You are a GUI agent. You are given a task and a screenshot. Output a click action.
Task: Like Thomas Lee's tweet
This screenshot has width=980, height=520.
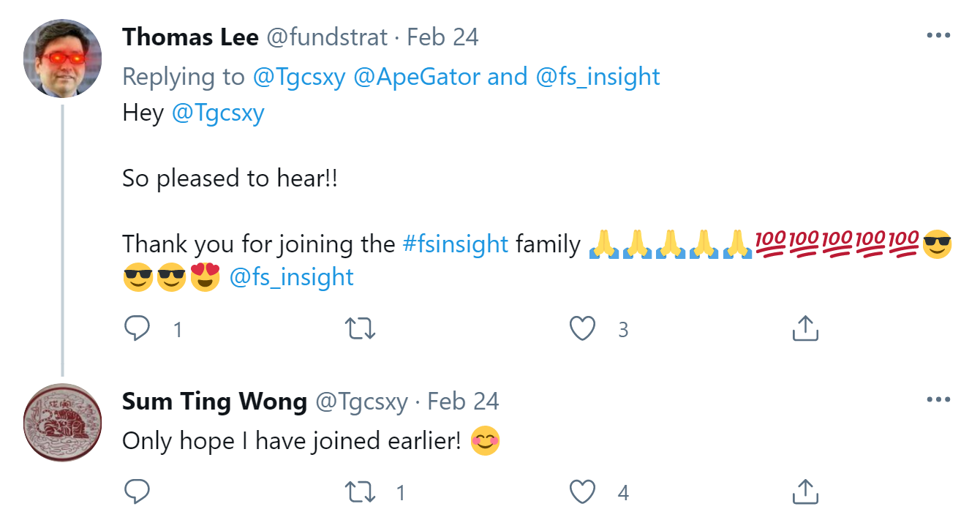click(582, 329)
